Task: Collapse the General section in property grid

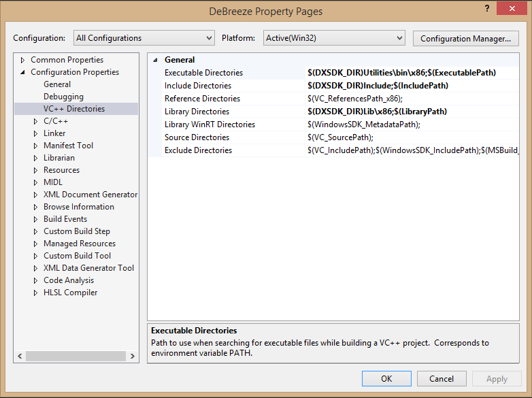Action: click(155, 60)
